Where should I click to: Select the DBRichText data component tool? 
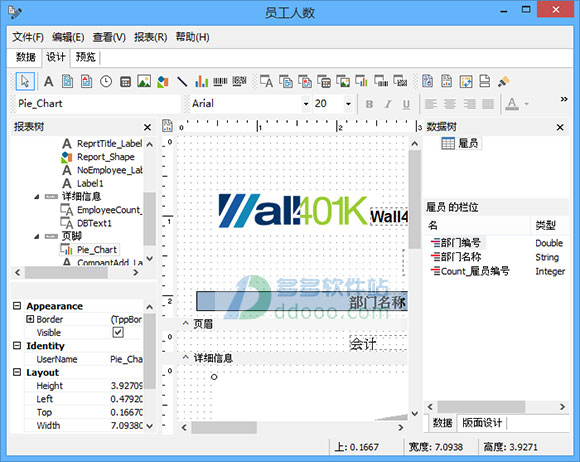pos(305,81)
